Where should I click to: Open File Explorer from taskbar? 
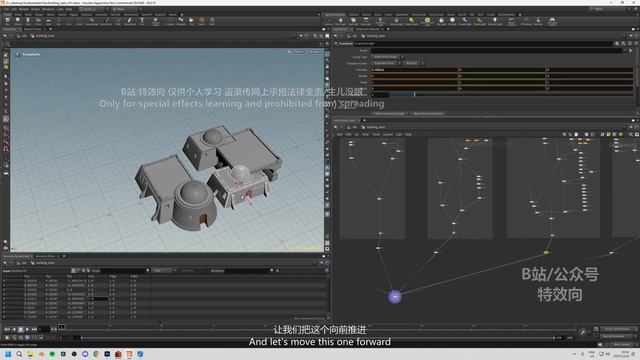[30, 354]
